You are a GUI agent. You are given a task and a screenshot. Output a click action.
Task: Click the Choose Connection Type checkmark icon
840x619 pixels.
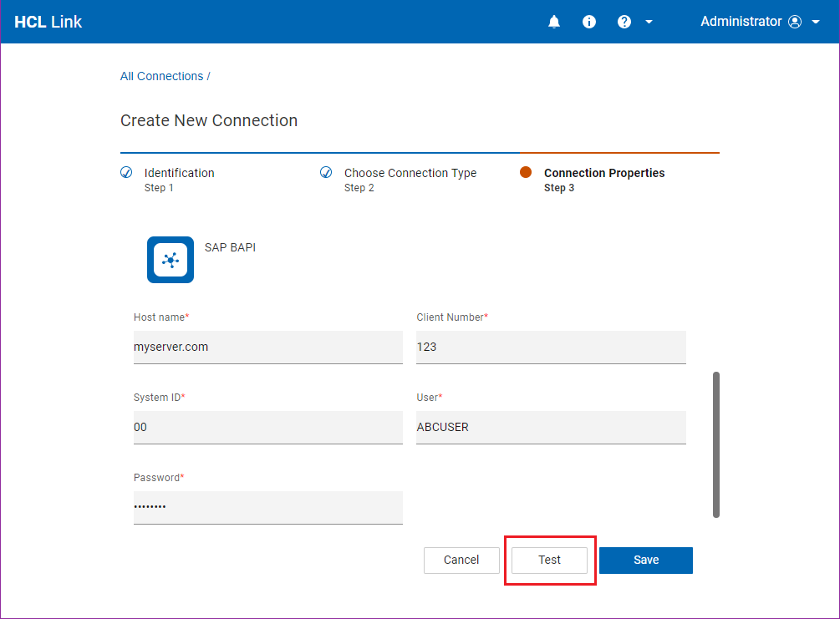(x=327, y=173)
